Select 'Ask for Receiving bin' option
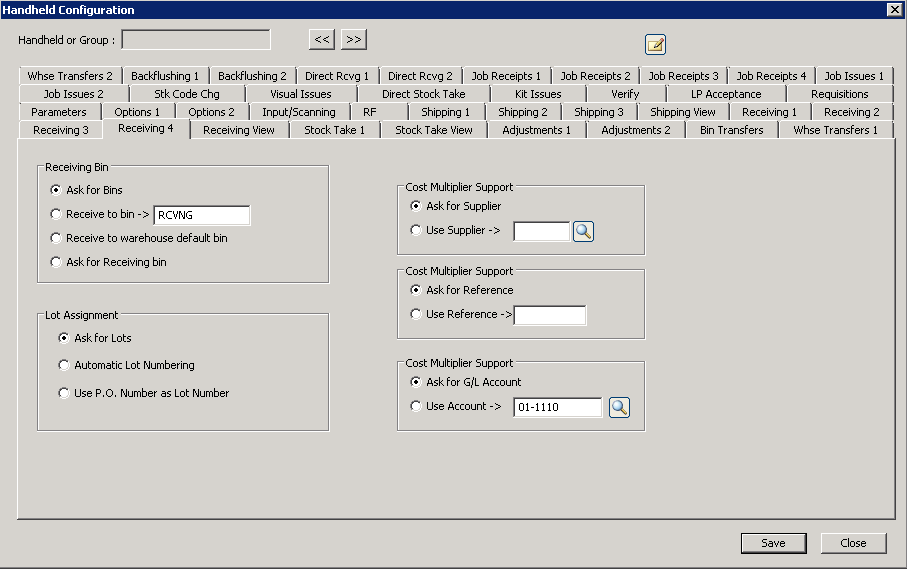This screenshot has width=907, height=569. point(57,262)
